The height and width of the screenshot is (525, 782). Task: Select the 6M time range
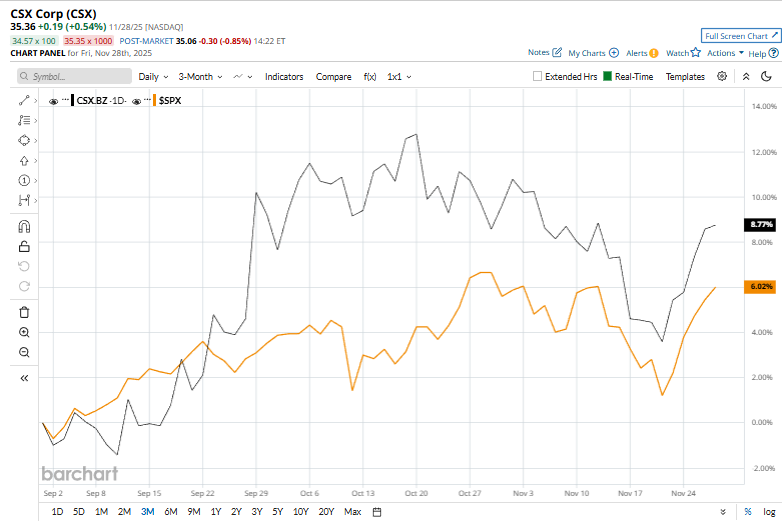(171, 512)
